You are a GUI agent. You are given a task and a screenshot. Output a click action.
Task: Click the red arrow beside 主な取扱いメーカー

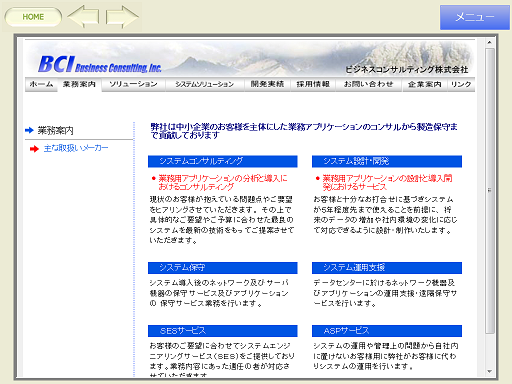(x=34, y=149)
